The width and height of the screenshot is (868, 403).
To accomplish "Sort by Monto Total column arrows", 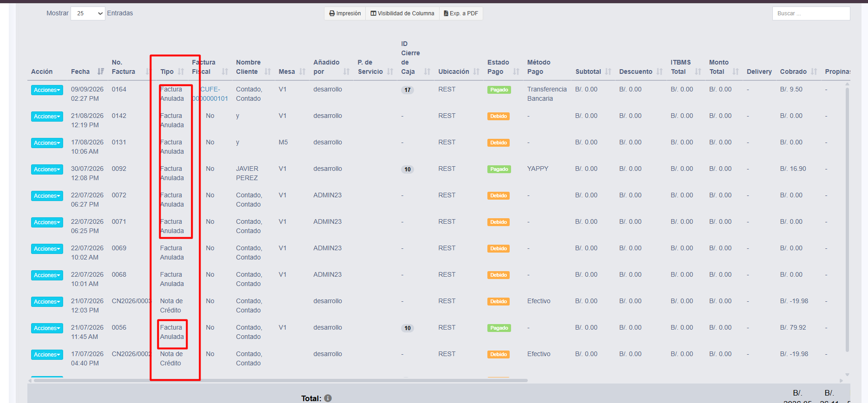I will click(x=736, y=71).
